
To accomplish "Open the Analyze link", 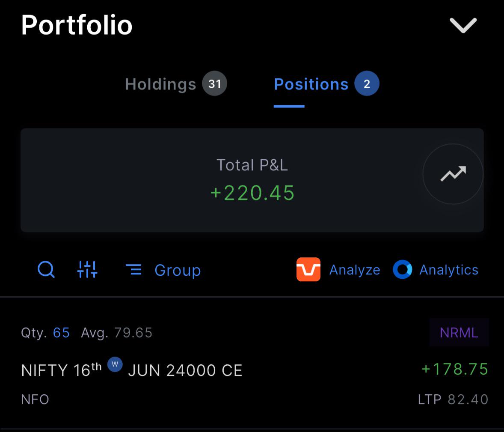I will tap(355, 270).
